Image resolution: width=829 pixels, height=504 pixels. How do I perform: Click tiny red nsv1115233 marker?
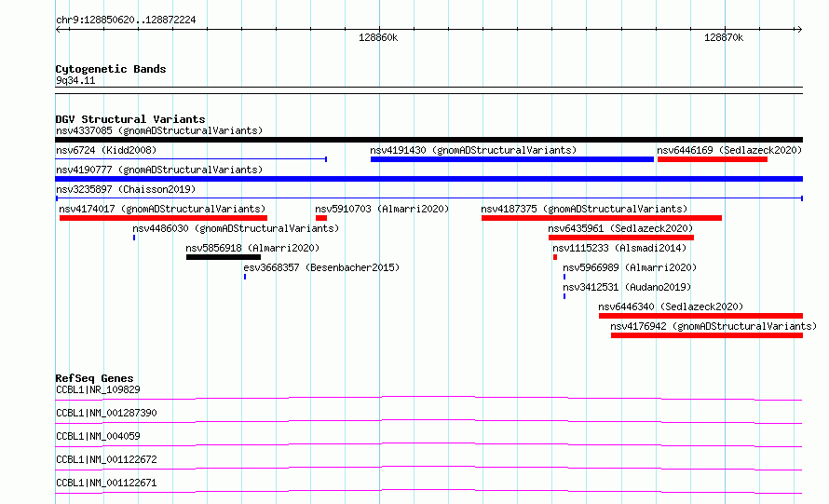click(x=555, y=257)
